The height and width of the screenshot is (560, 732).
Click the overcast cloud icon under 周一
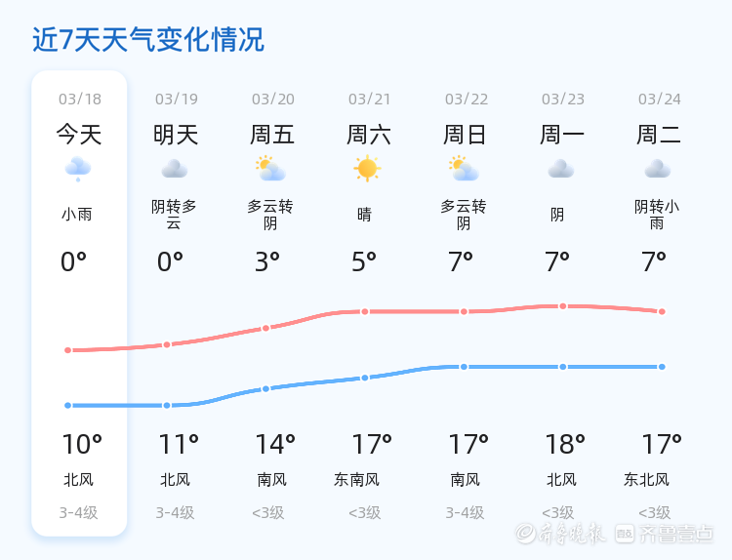coord(560,169)
